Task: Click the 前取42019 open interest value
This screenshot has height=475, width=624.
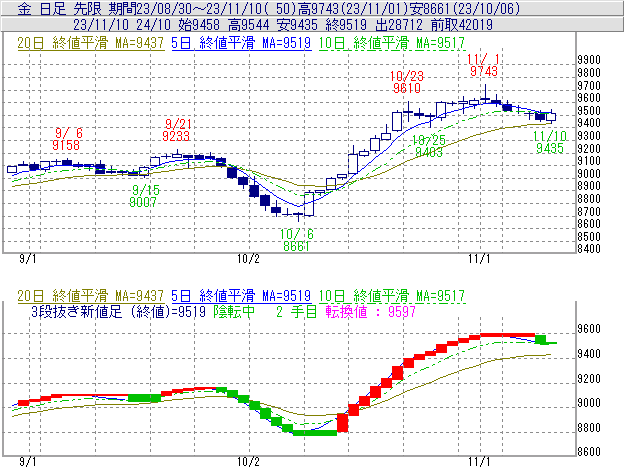Action: tap(462, 25)
